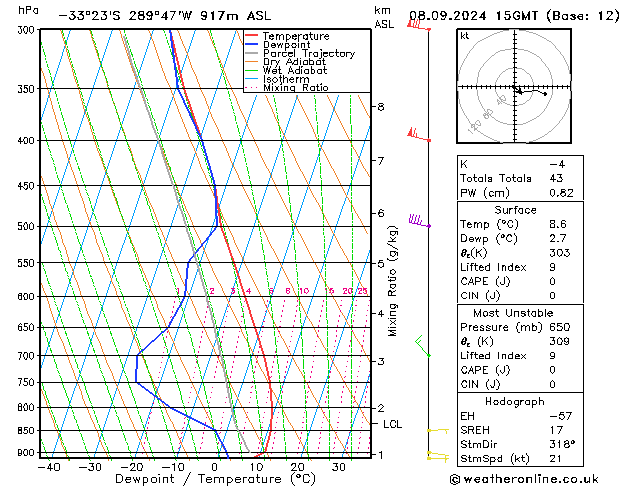
Task: Click the CAPE value in Surface table
Action: [552, 281]
